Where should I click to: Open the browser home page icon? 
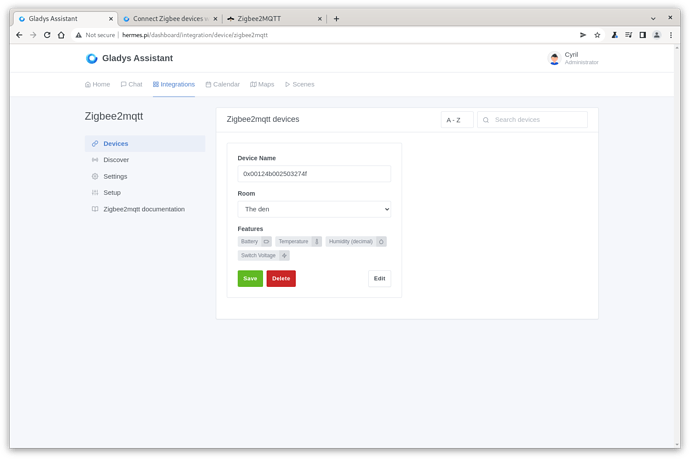pyautogui.click(x=61, y=35)
